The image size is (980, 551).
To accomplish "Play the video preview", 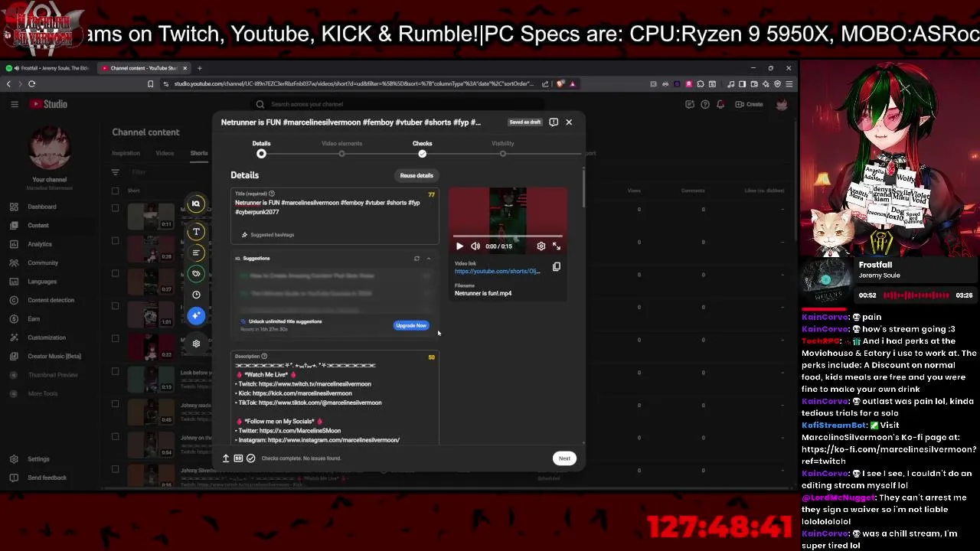I will point(459,246).
